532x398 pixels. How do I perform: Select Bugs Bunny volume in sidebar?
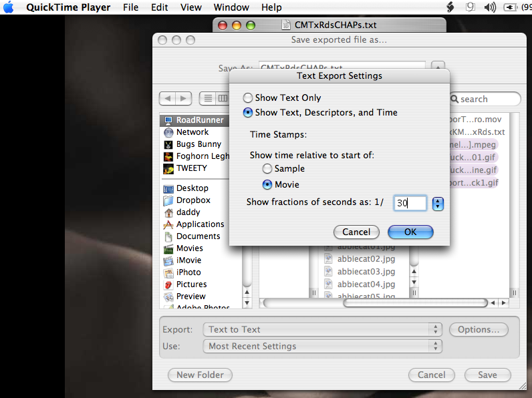point(194,144)
